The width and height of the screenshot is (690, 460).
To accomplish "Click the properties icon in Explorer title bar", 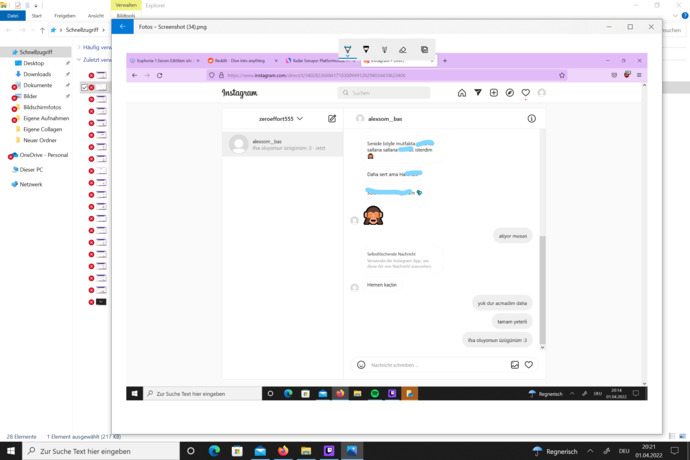I will (18, 5).
